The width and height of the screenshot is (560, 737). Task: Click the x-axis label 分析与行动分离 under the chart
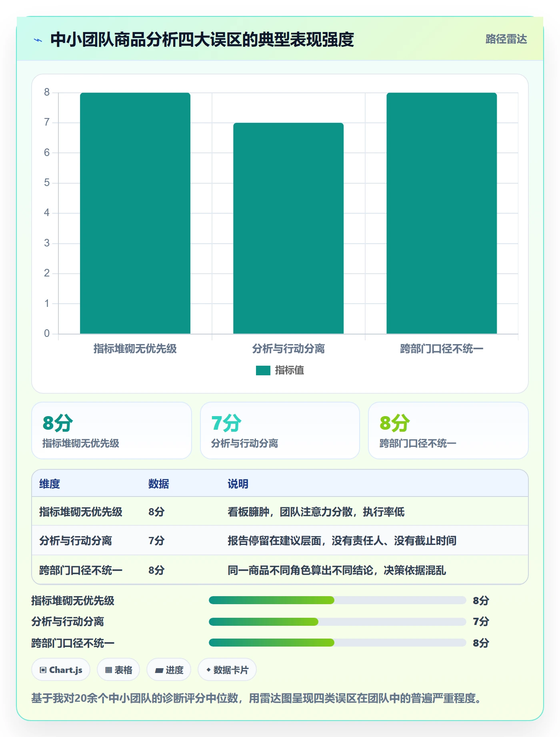click(288, 349)
